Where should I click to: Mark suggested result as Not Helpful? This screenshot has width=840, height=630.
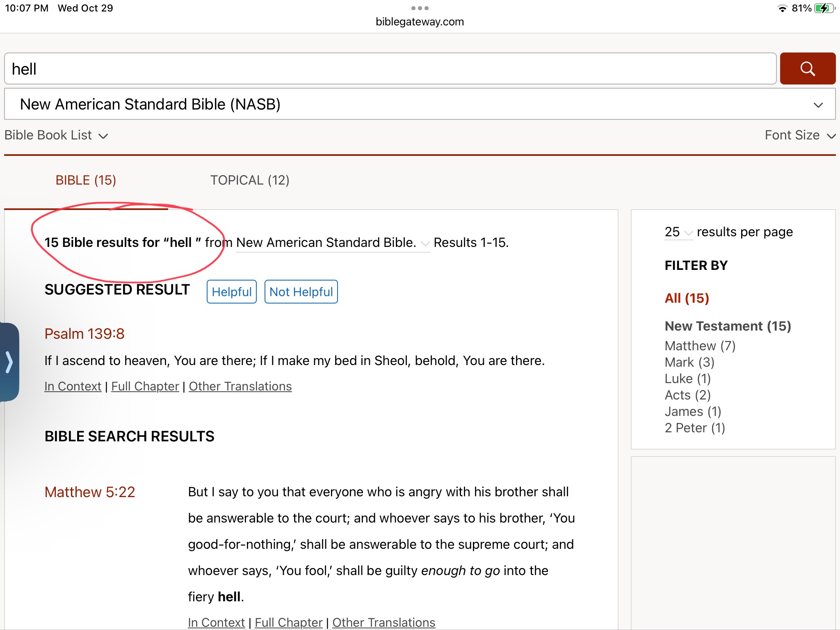point(301,292)
